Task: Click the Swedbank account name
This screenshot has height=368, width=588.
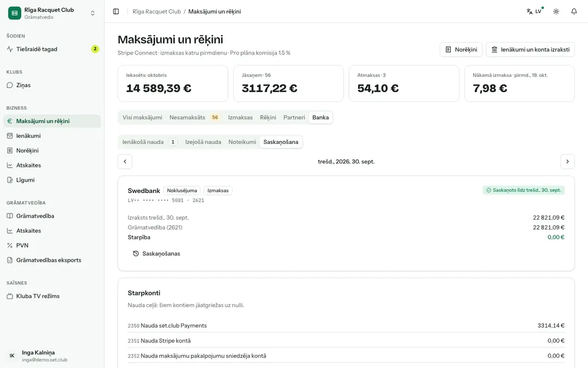Action: tap(144, 191)
